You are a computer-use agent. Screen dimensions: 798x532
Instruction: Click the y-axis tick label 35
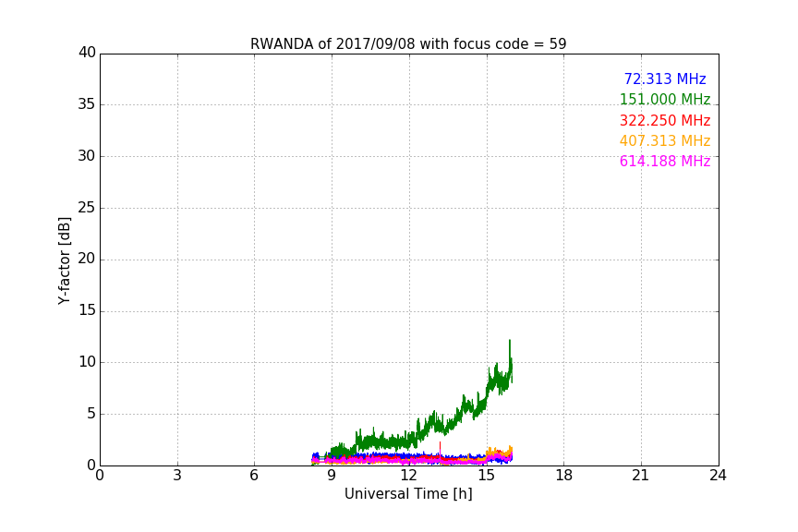(87, 104)
